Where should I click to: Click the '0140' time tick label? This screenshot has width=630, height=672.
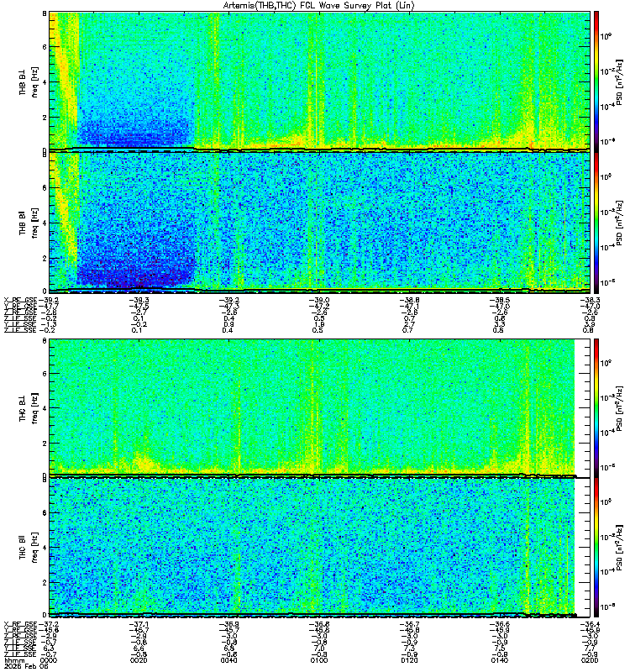[499, 660]
